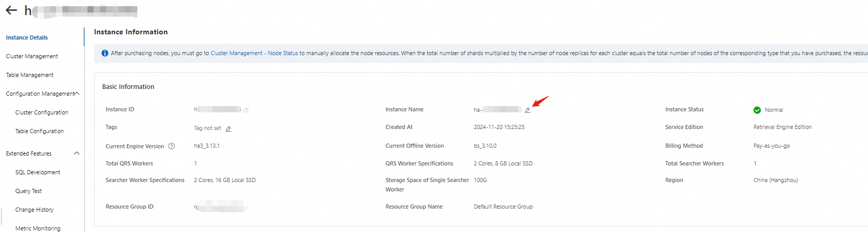
Task: Open Table Configuration submenu item
Action: pos(40,131)
